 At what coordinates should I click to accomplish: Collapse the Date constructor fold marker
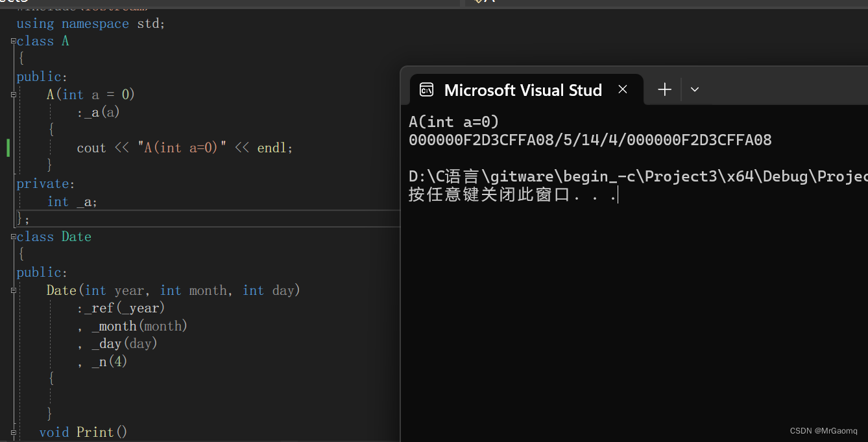[13, 290]
